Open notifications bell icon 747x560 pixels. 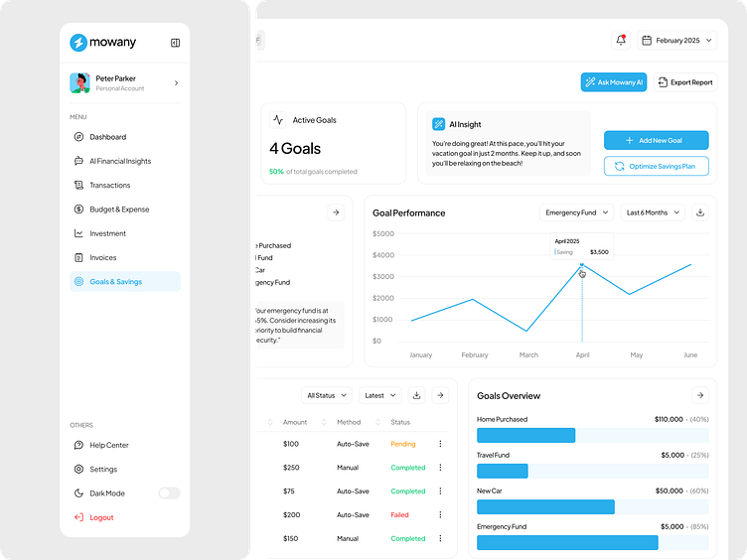(621, 41)
